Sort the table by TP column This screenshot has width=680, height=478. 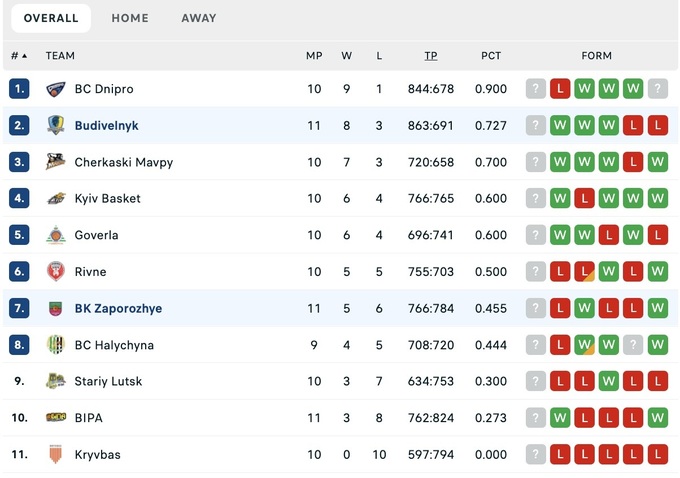[430, 56]
